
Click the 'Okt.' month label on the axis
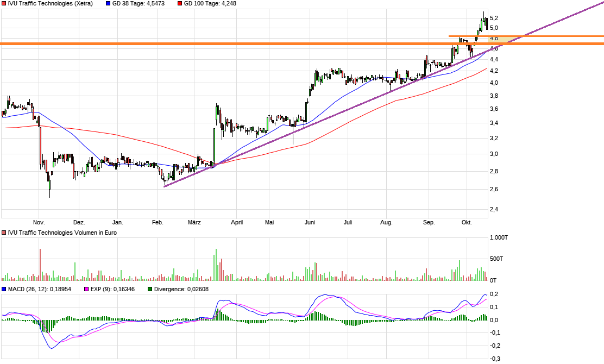tap(467, 222)
